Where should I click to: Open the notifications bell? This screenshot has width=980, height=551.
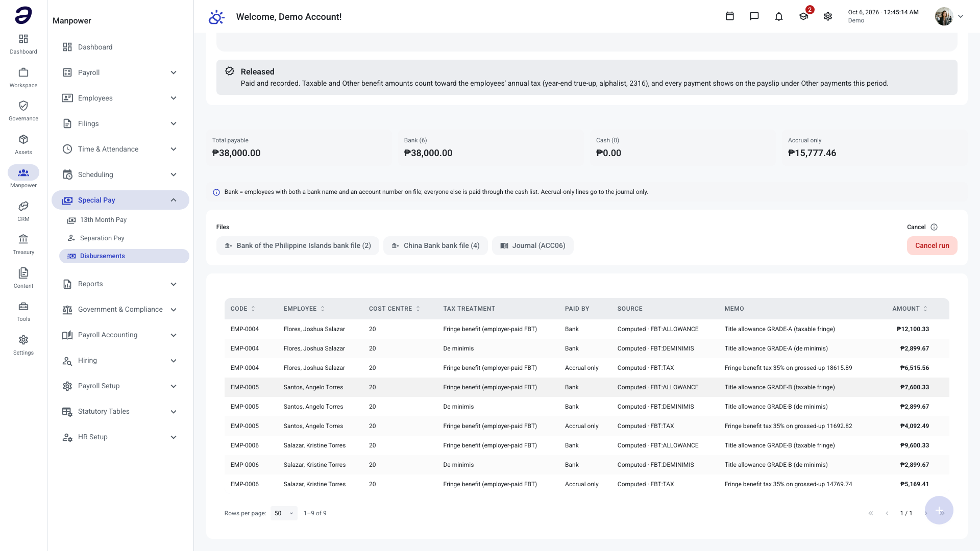click(779, 16)
